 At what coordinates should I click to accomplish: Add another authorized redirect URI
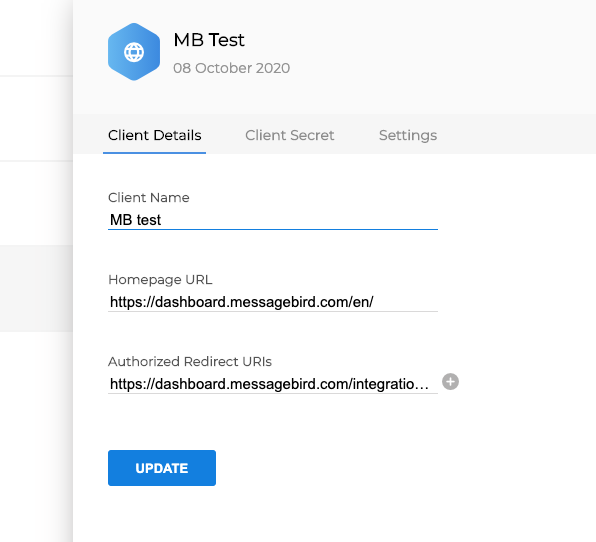[450, 382]
